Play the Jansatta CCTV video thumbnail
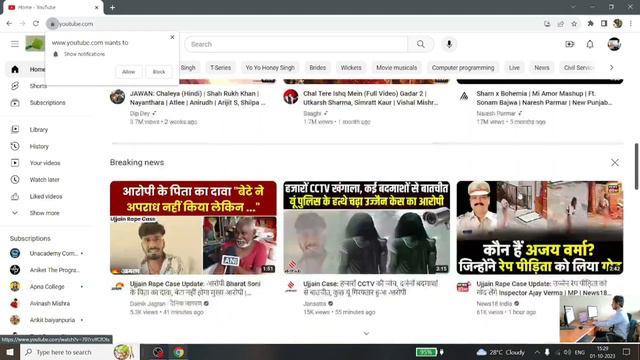The image size is (640, 360). coord(367,227)
